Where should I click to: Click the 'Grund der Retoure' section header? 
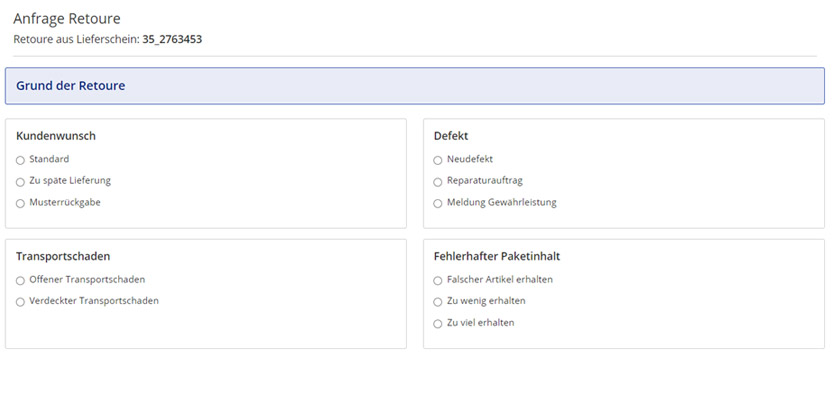[70, 86]
